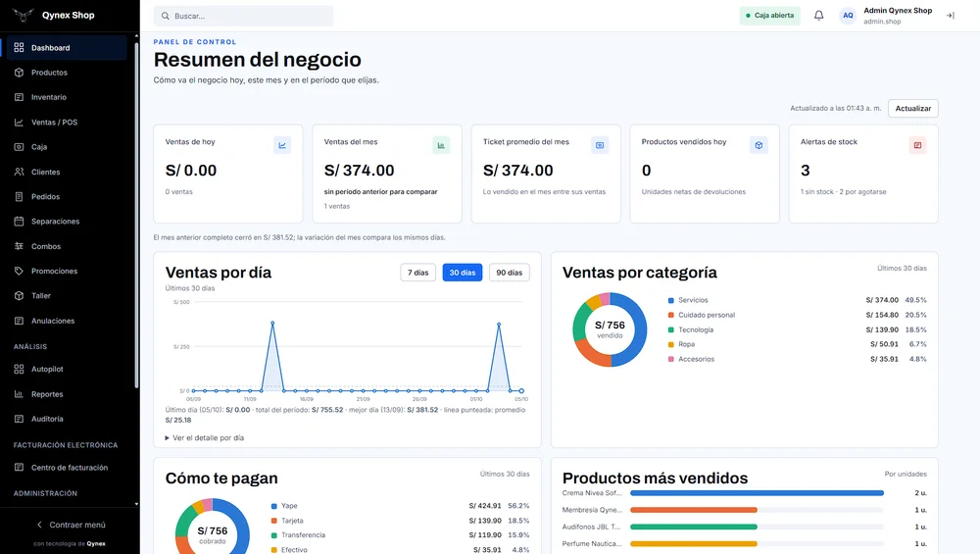
Task: Click the Centro de facturación icon
Action: tap(19, 467)
